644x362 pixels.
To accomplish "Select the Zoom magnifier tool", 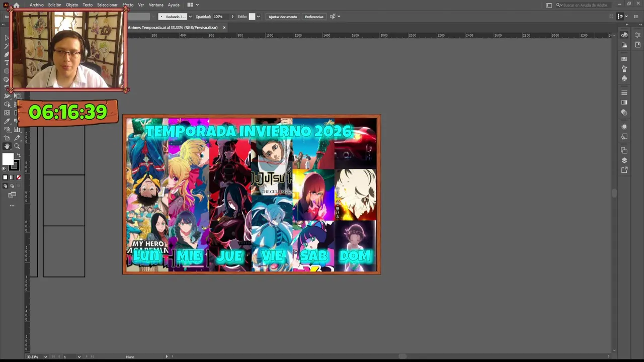I will pyautogui.click(x=17, y=146).
